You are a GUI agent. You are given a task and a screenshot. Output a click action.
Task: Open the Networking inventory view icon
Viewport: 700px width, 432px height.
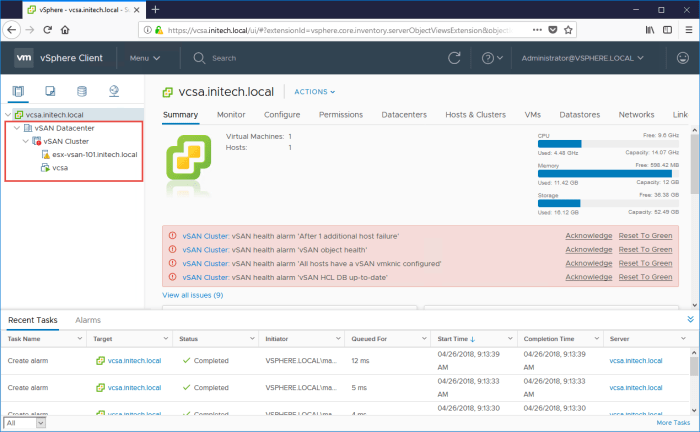click(x=114, y=92)
